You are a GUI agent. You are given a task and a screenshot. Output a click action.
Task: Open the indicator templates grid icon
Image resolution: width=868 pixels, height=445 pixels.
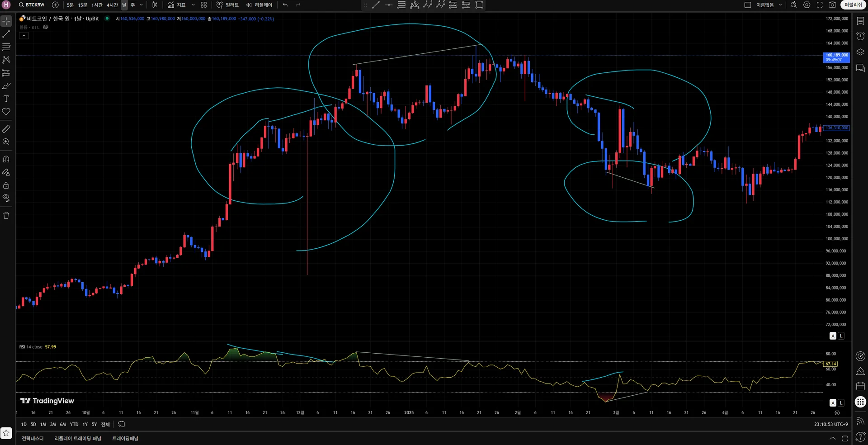coord(204,5)
